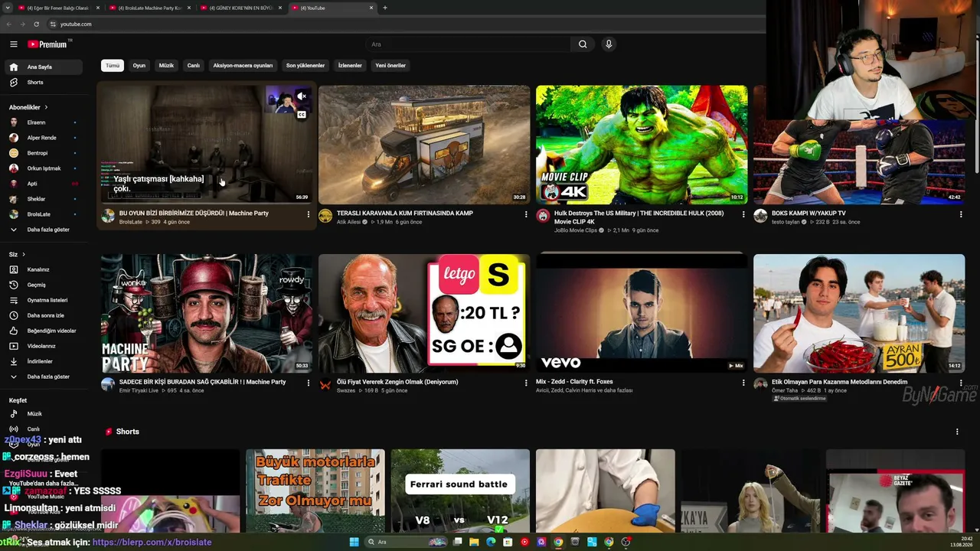Viewport: 980px width, 551px height.
Task: Select the Oyun filter chip
Action: [139, 66]
